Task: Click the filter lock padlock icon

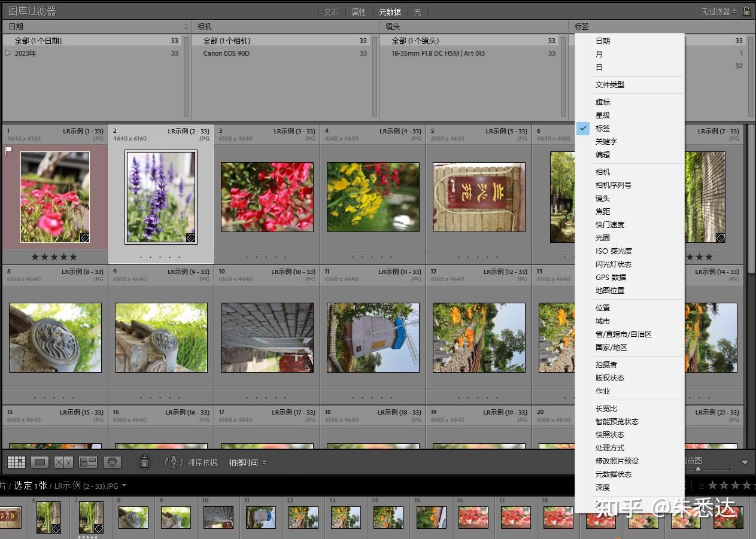Action: coord(746,11)
